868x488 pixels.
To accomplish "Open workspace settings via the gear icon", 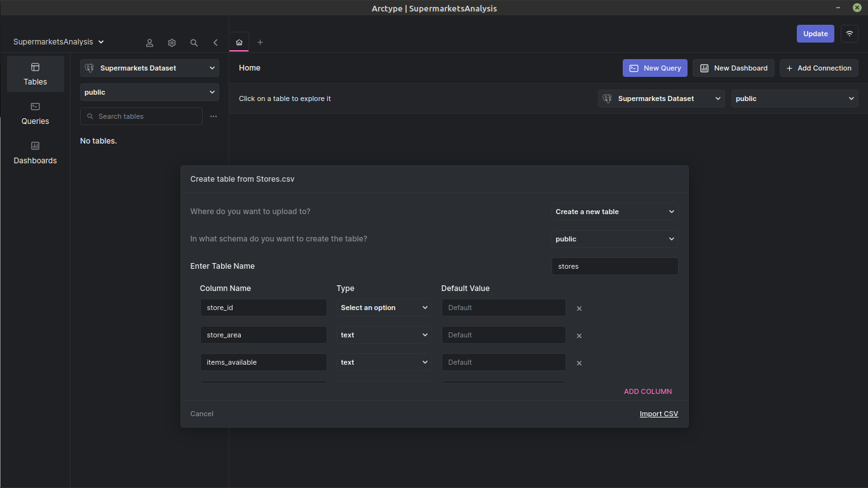I will (x=172, y=43).
